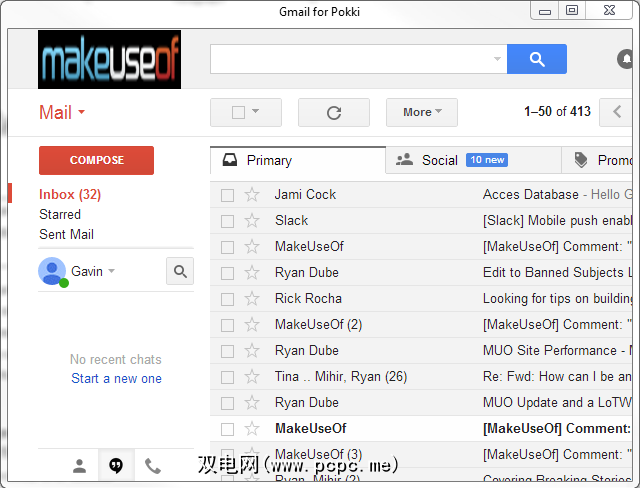Star Ryan Dube's MUO Site Performance email
Image resolution: width=640 pixels, height=488 pixels.
(252, 350)
